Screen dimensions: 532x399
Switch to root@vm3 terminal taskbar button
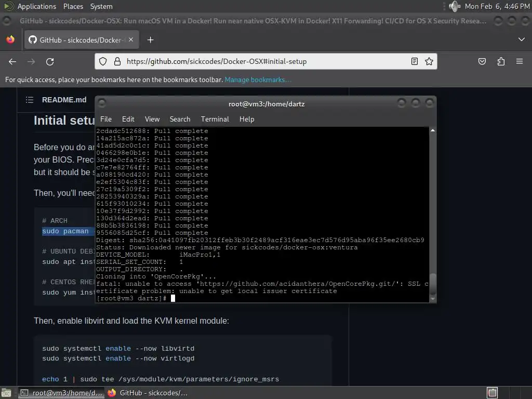point(61,393)
